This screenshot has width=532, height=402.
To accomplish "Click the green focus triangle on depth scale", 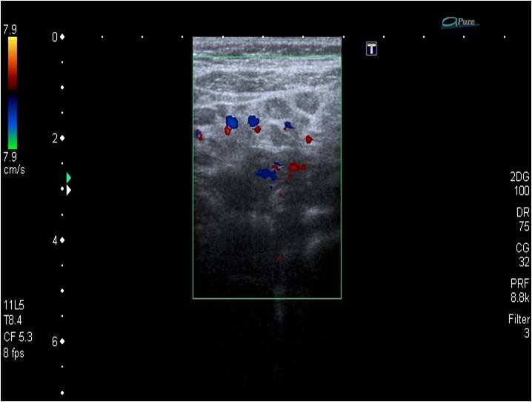I will [69, 177].
